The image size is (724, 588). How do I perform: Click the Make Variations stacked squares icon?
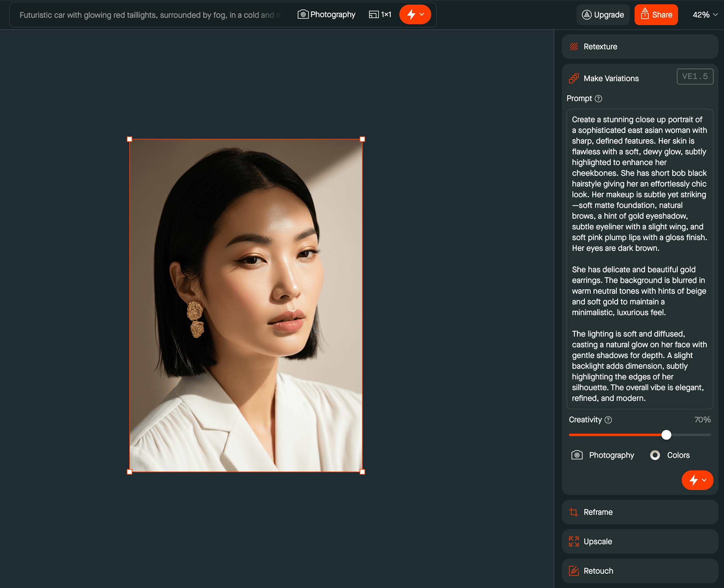pyautogui.click(x=574, y=79)
